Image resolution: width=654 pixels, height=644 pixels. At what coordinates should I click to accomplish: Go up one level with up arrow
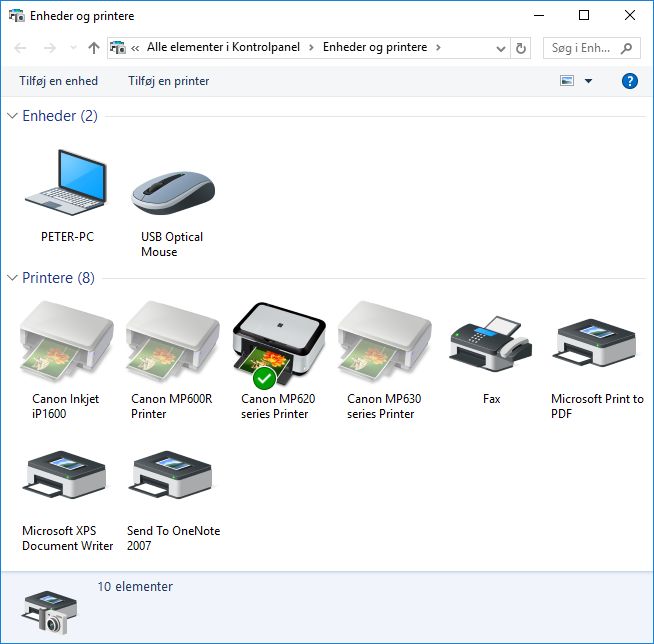click(94, 48)
